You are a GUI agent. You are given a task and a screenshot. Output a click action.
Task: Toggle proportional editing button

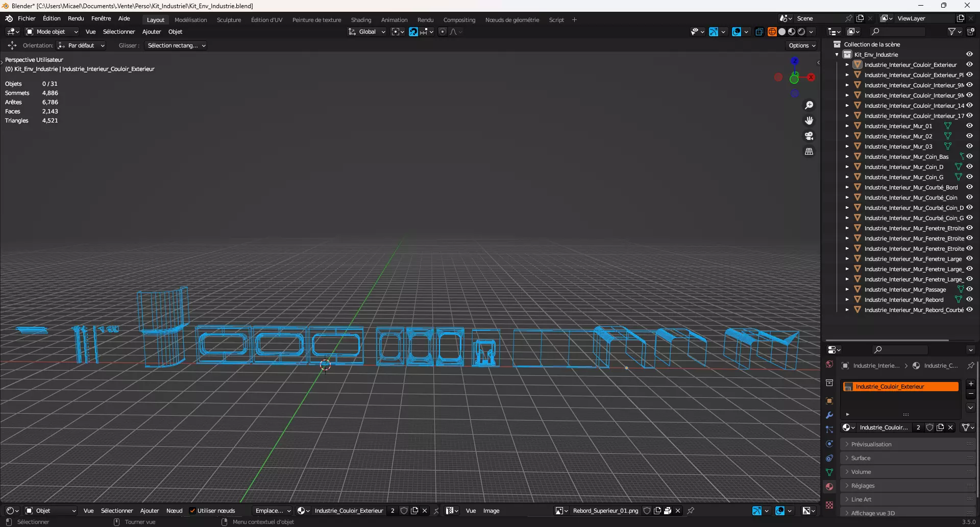click(443, 32)
